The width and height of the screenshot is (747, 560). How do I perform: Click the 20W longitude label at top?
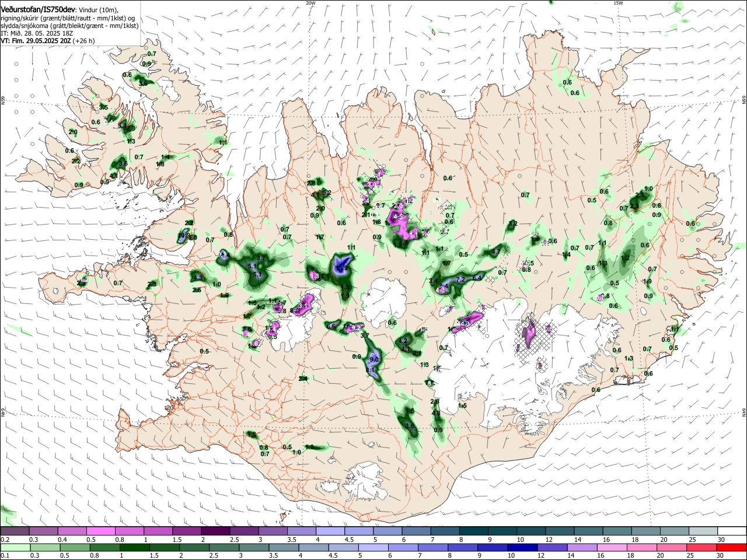(x=310, y=3)
